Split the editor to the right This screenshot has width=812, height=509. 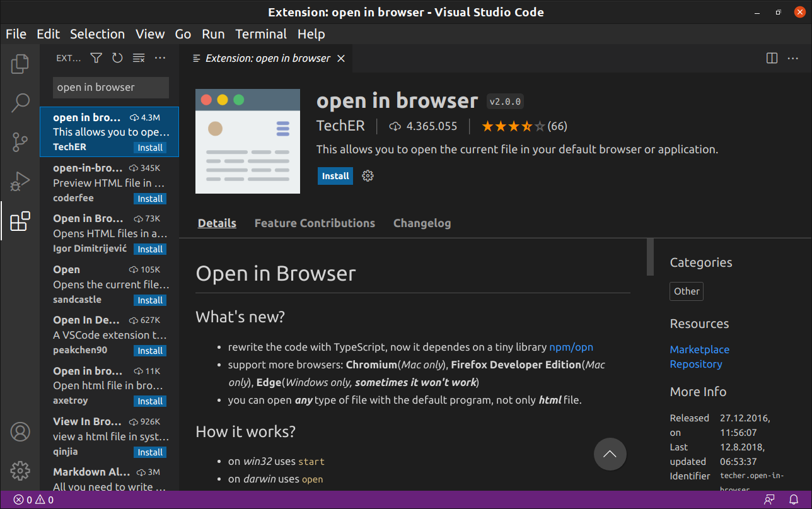pos(772,58)
